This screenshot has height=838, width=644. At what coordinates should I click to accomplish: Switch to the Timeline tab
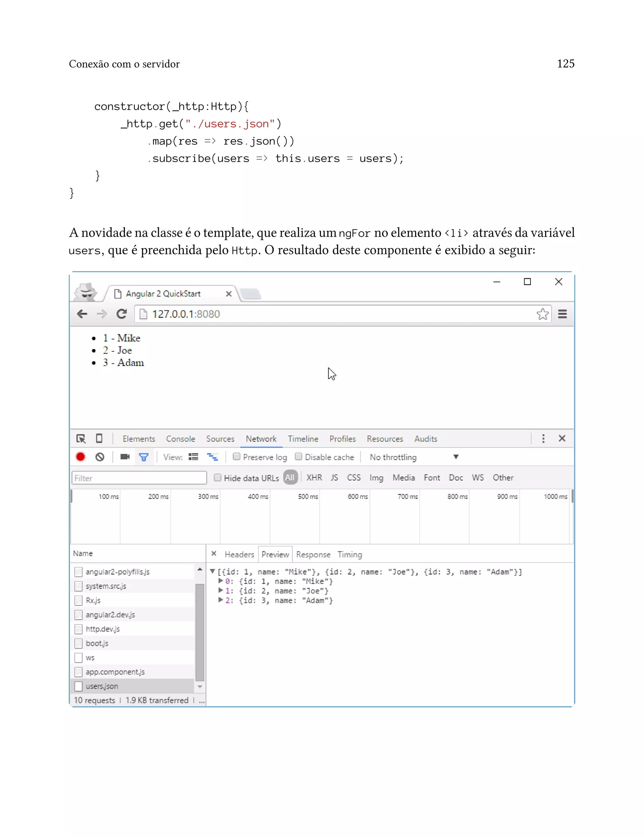click(x=303, y=439)
